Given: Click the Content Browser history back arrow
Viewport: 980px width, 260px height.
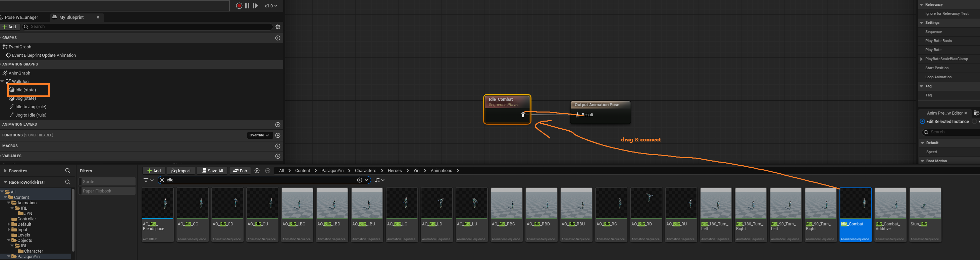Looking at the screenshot, I should (x=257, y=171).
